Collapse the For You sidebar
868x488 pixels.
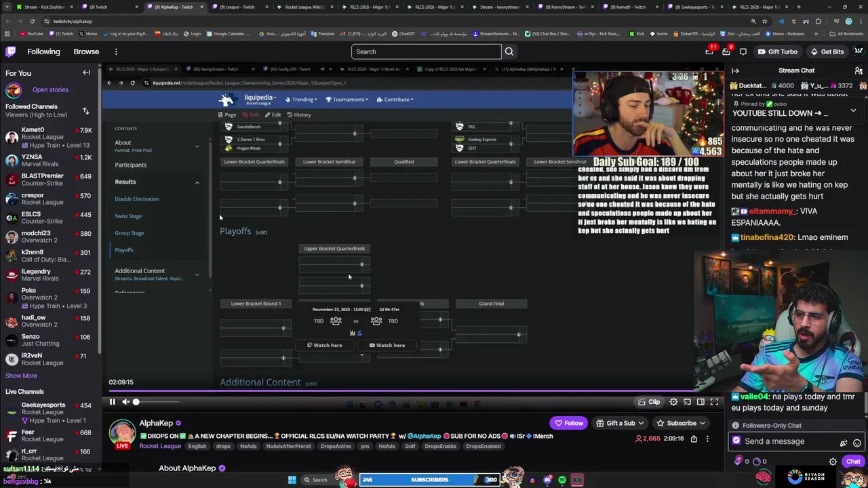tap(86, 73)
